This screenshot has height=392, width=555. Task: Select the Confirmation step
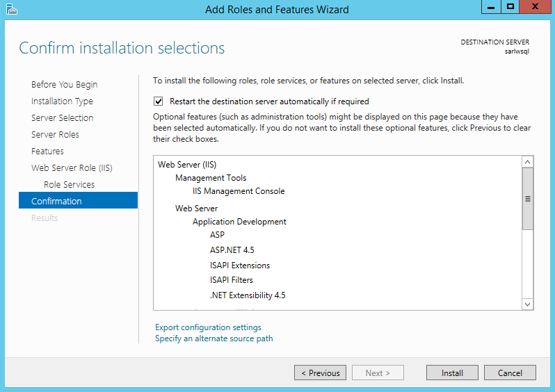pos(56,202)
